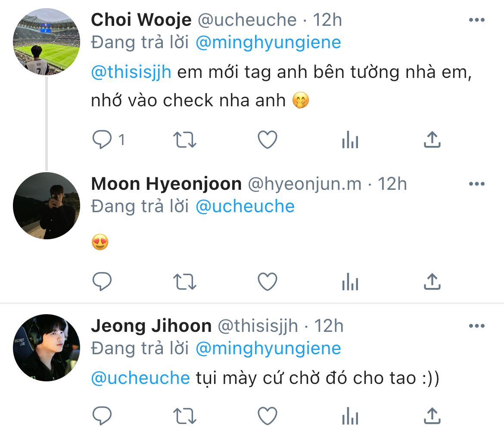
Task: Retweet Jeong Jihoon's tweet
Action: [184, 416]
